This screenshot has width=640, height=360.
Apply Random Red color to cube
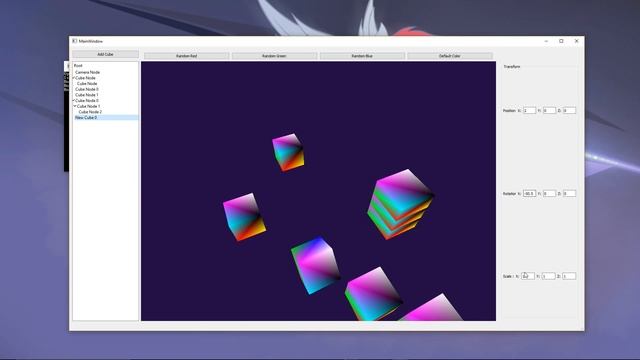click(x=187, y=56)
